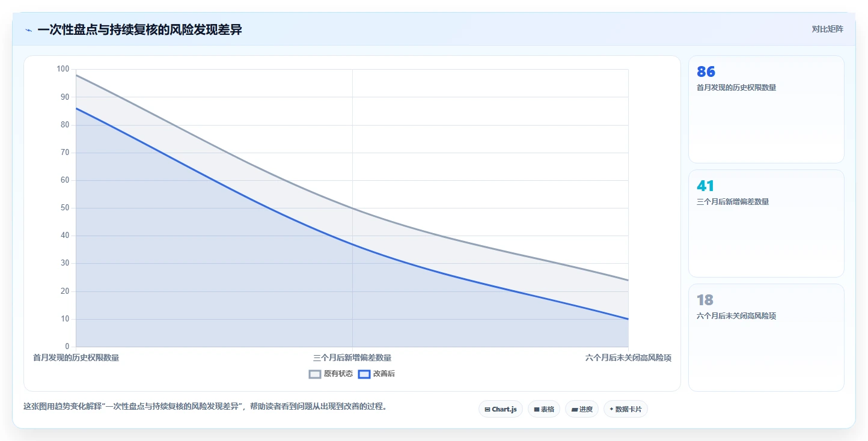Click the y-axis value 50
868x441 pixels.
(x=66, y=208)
